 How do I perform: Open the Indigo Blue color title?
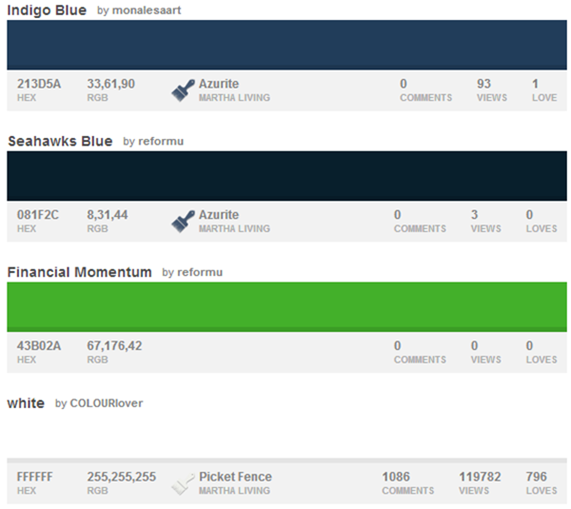pos(47,10)
